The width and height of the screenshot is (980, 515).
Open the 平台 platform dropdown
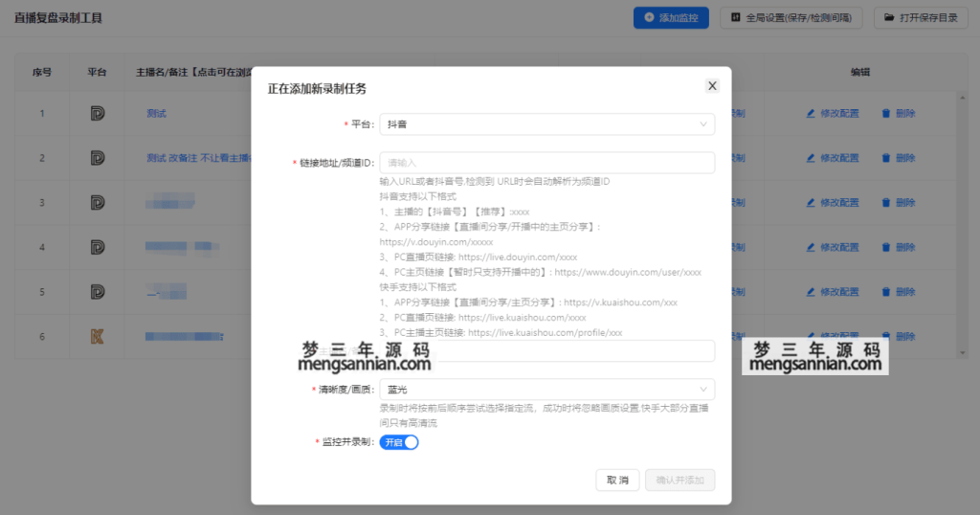[546, 124]
